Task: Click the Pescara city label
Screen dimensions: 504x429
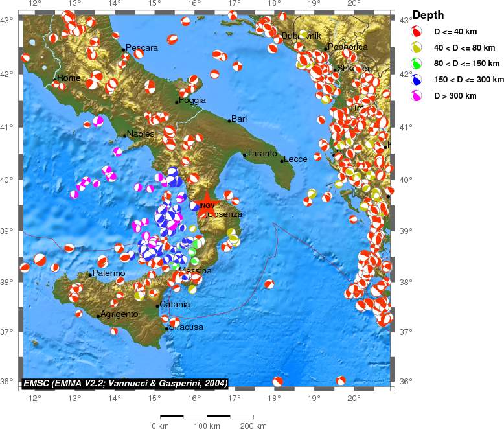Action: click(x=142, y=47)
